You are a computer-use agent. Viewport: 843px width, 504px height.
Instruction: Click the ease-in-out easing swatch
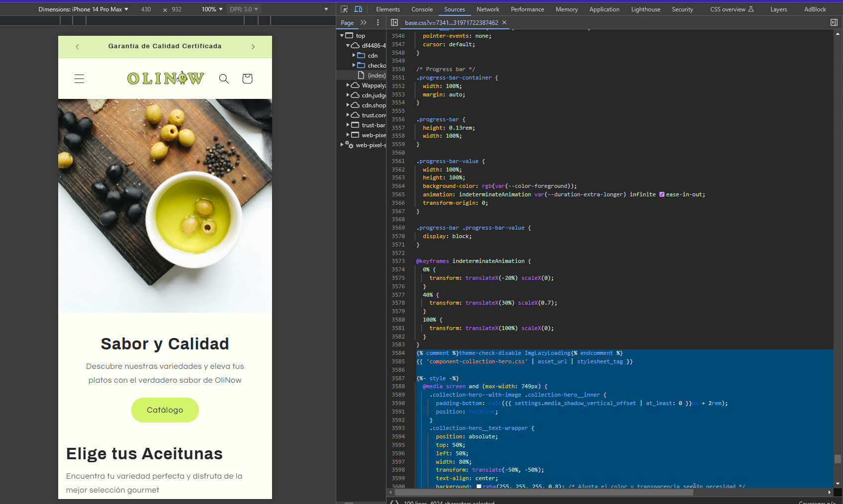point(662,194)
